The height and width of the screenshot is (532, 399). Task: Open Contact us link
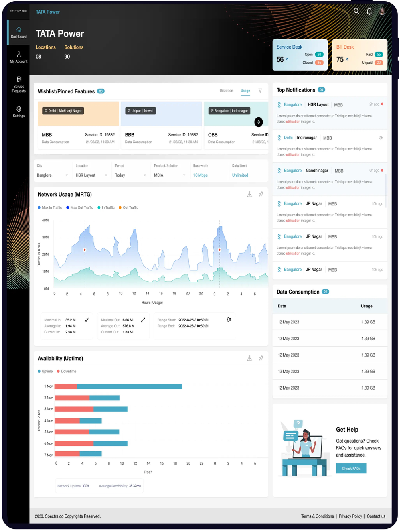pos(376,516)
